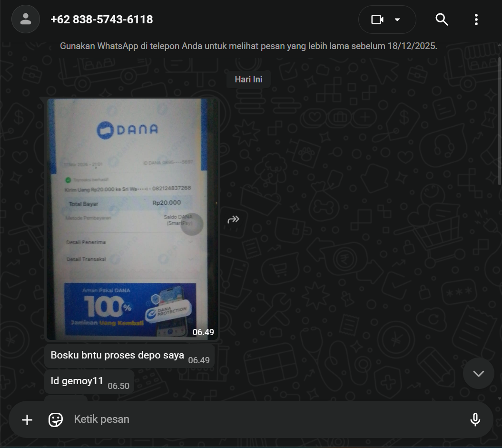Screen dimensions: 502x448
Task: Select the message 'Id gemoy11'
Action: tap(89, 381)
